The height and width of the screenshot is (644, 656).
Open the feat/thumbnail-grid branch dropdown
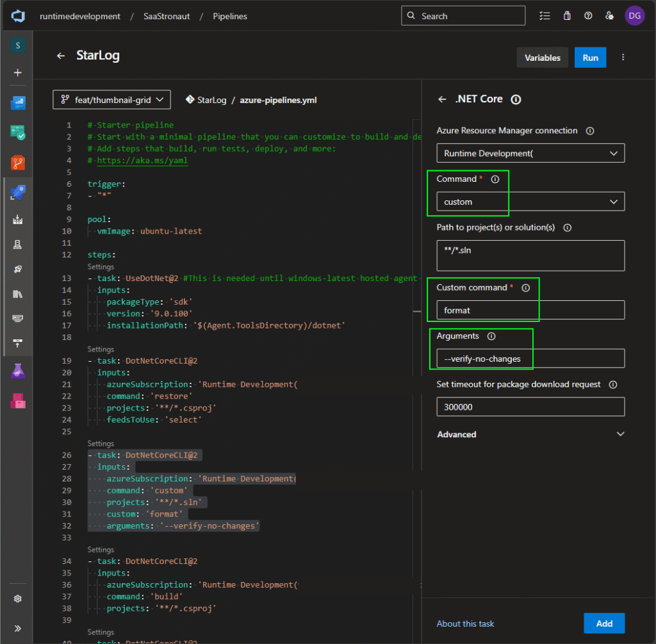point(111,99)
